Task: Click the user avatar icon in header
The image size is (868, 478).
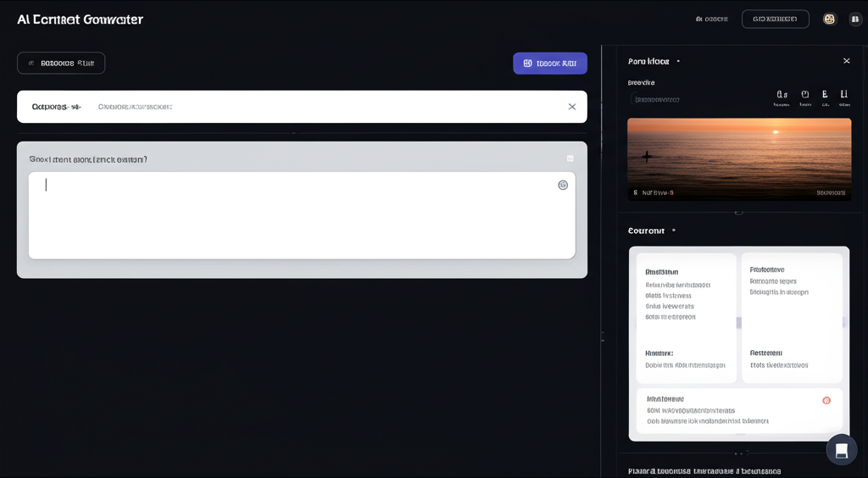Action: pos(829,19)
